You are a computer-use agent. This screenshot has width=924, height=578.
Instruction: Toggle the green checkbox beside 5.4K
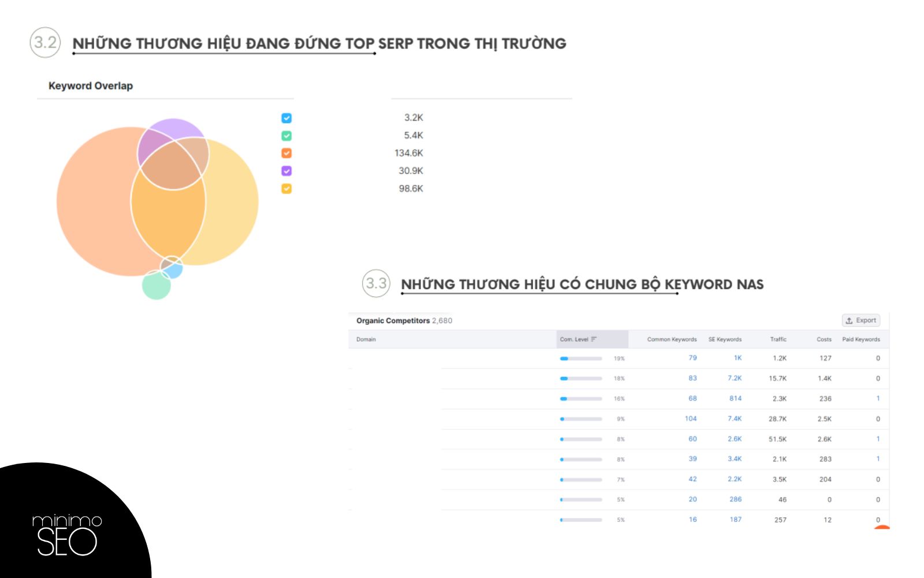click(x=286, y=136)
